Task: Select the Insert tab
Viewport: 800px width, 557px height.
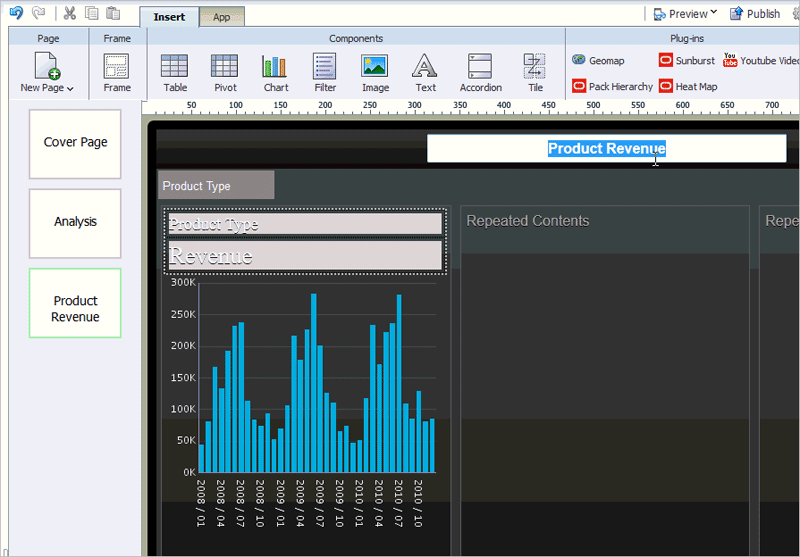Action: (x=169, y=17)
